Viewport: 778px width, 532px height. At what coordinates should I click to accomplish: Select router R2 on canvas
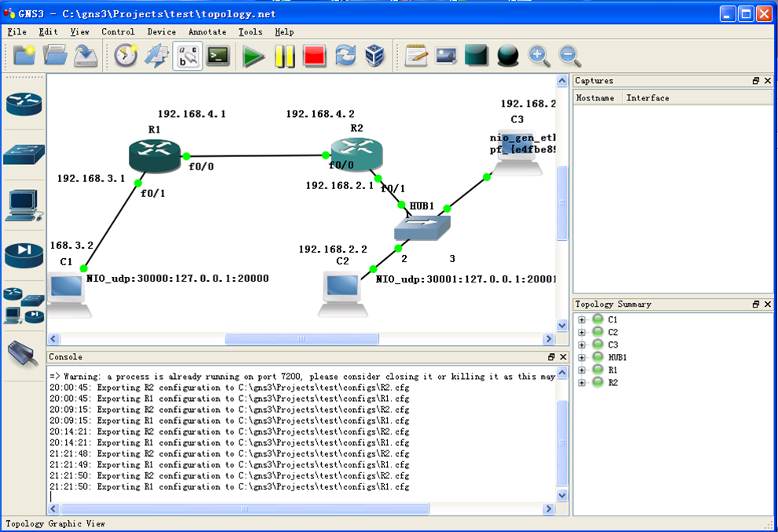coord(356,155)
